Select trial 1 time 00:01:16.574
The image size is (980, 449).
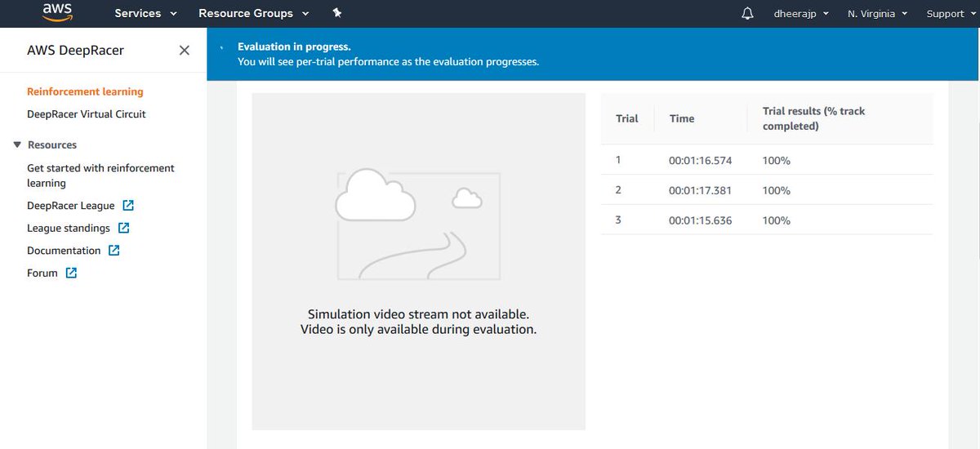(700, 161)
